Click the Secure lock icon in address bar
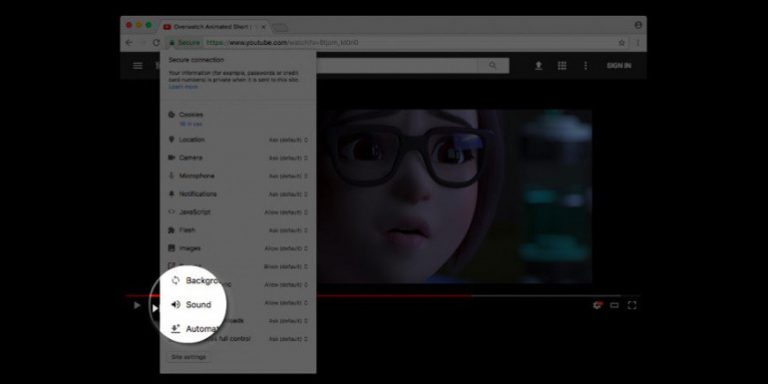 (x=172, y=43)
